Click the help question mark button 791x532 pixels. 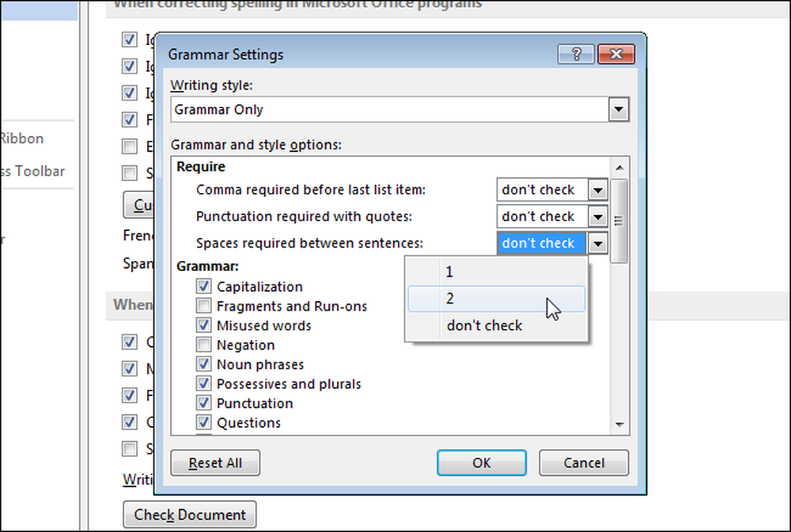[576, 54]
